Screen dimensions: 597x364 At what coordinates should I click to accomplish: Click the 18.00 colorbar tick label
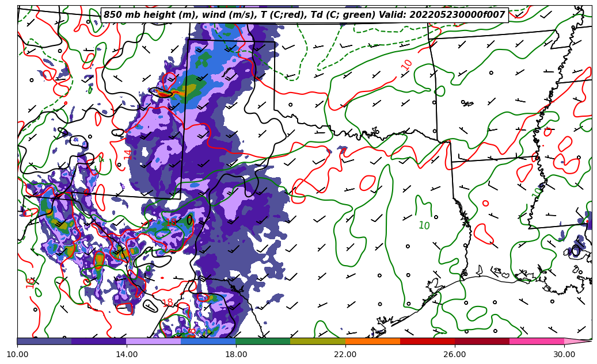pyautogui.click(x=236, y=355)
